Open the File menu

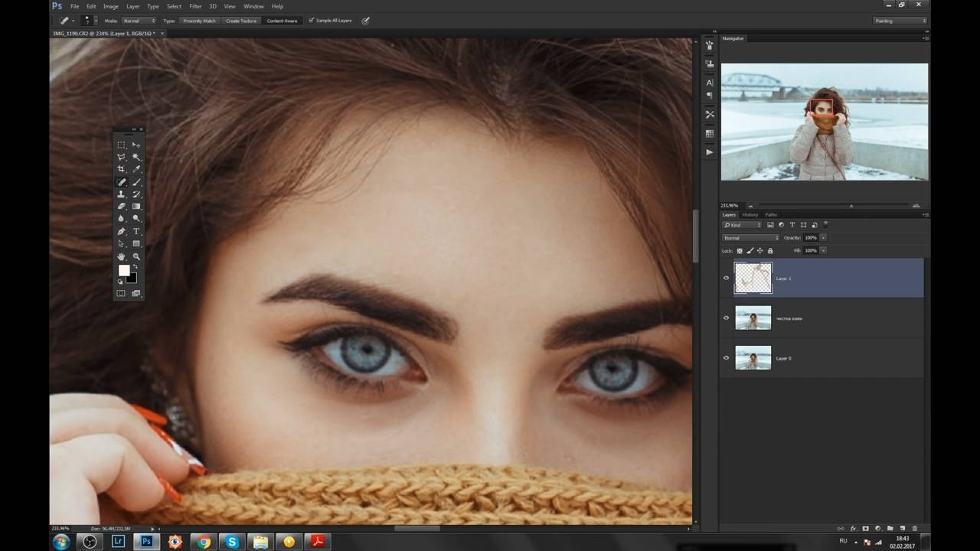click(x=74, y=6)
